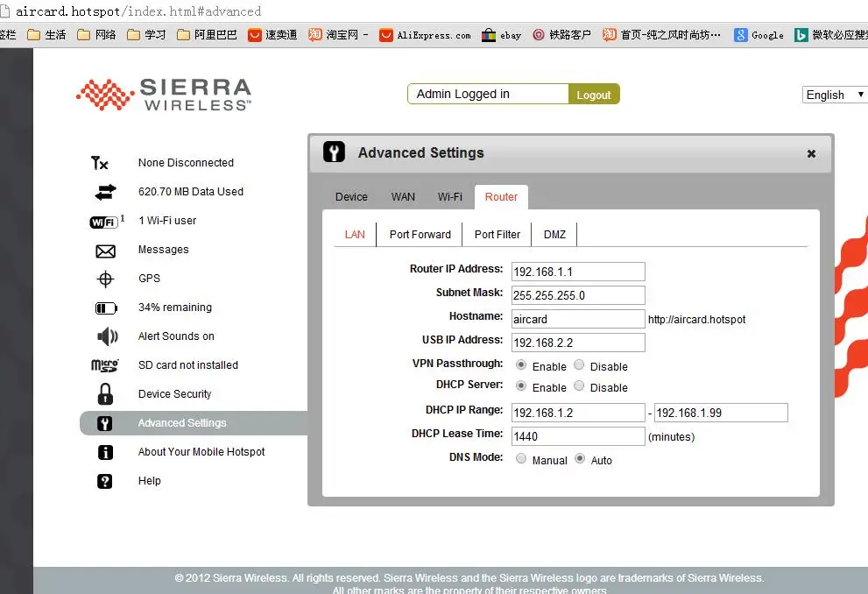
Task: Click the signal status icon beside None Disconnected
Action: click(100, 163)
